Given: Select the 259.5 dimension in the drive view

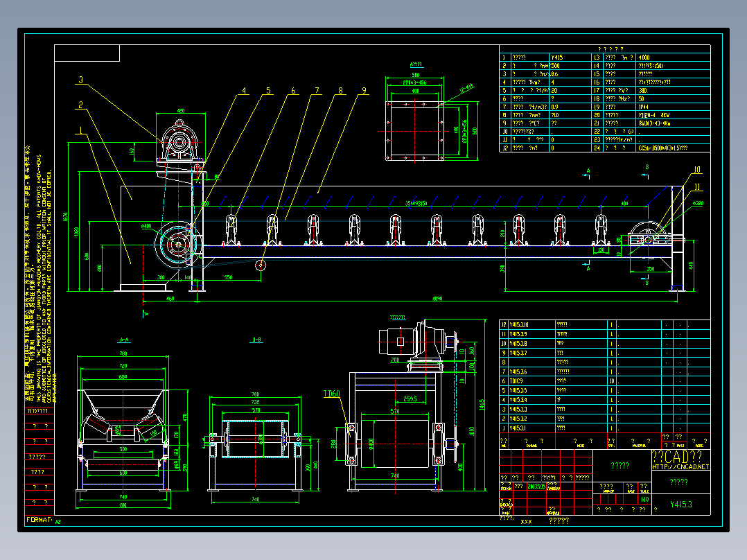Looking at the screenshot, I should pos(410,399).
